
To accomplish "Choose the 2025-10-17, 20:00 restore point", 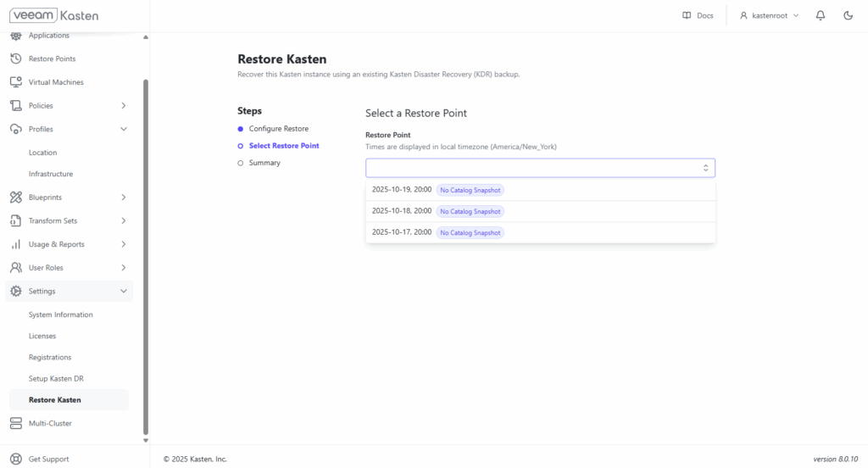I will pos(540,232).
